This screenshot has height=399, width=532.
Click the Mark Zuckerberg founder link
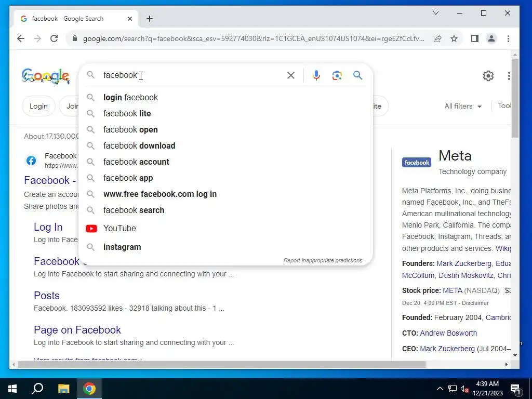pyautogui.click(x=464, y=263)
